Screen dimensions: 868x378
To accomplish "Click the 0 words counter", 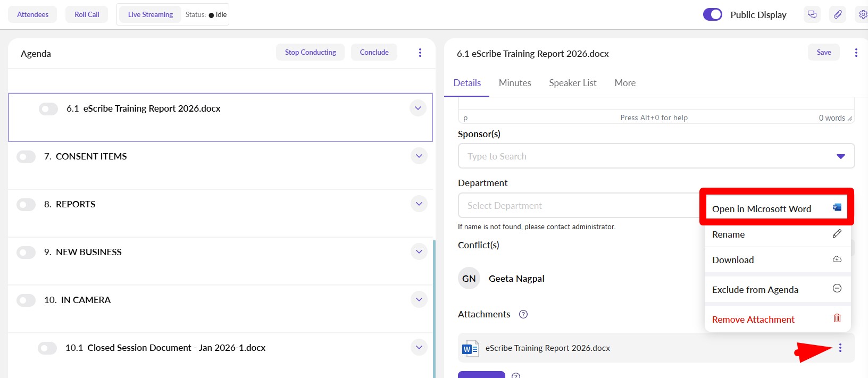I will click(832, 118).
